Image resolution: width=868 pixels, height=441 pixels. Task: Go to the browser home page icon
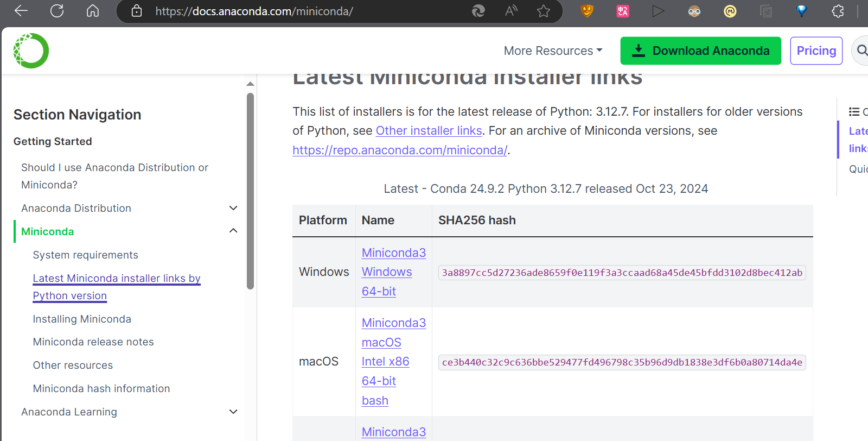point(93,11)
